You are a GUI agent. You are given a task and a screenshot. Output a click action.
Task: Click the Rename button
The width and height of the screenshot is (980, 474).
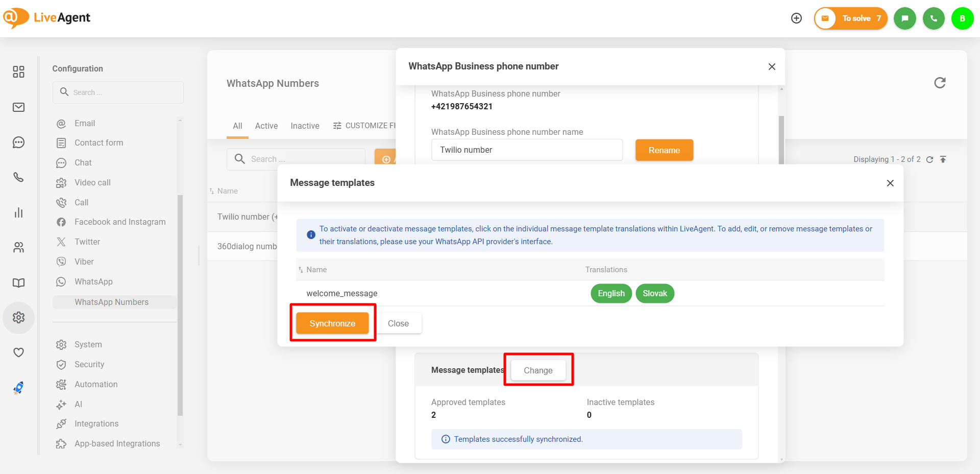(664, 150)
